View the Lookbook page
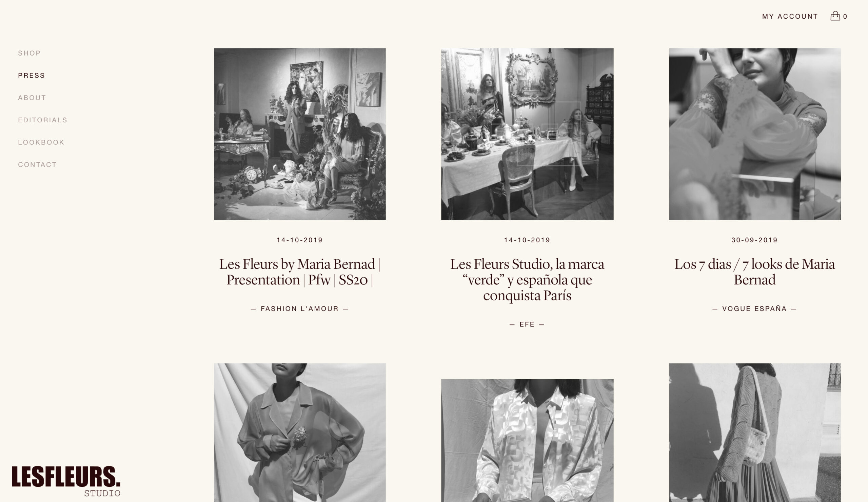This screenshot has width=868, height=502. tap(41, 143)
